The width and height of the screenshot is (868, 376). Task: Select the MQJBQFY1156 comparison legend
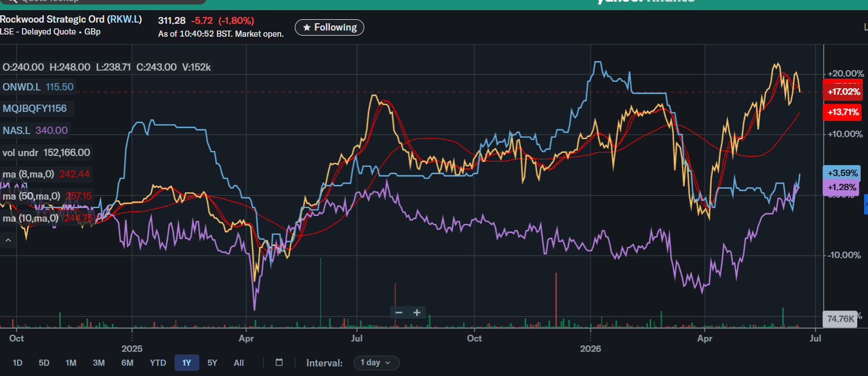(38, 109)
